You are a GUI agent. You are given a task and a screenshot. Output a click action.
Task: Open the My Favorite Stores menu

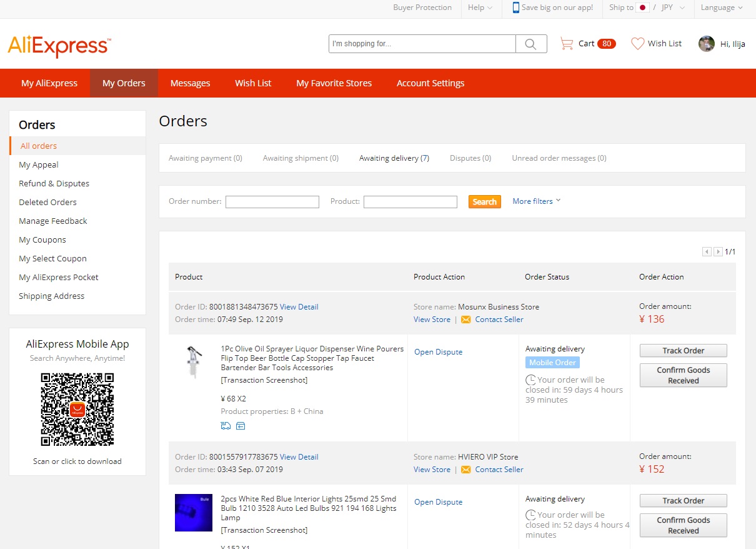(334, 83)
